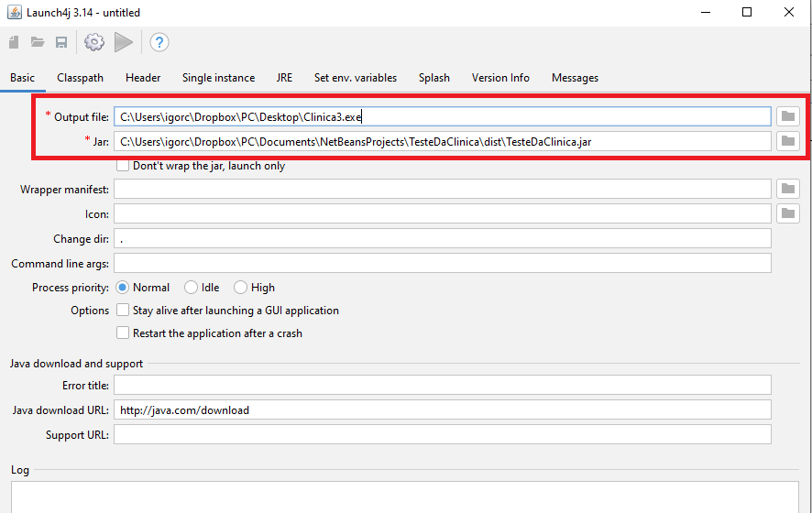The height and width of the screenshot is (513, 812).
Task: Browse for Output file with folder button
Action: click(787, 116)
